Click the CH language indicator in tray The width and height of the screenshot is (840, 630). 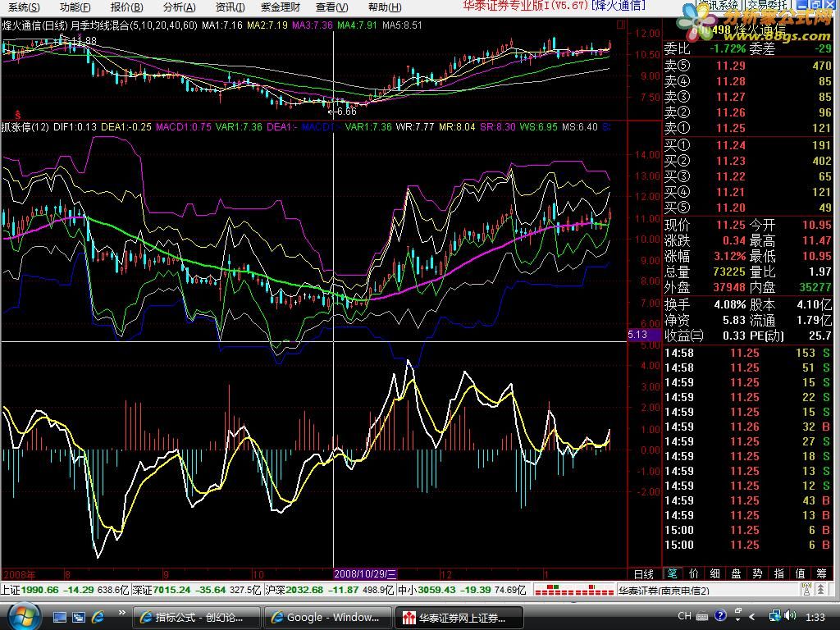pos(685,616)
